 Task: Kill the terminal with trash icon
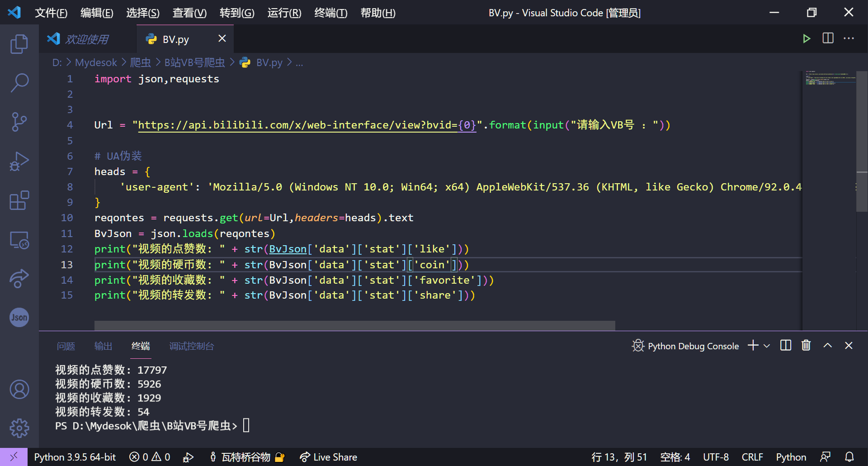pos(806,346)
